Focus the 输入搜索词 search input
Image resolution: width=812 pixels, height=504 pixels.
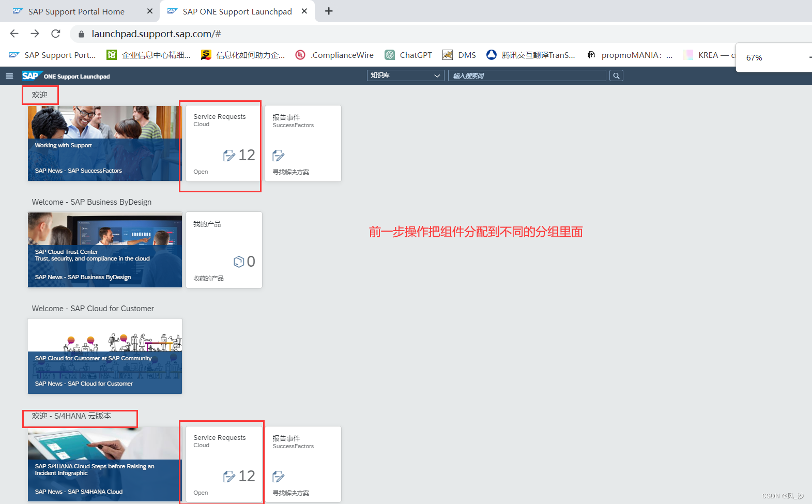tap(527, 75)
